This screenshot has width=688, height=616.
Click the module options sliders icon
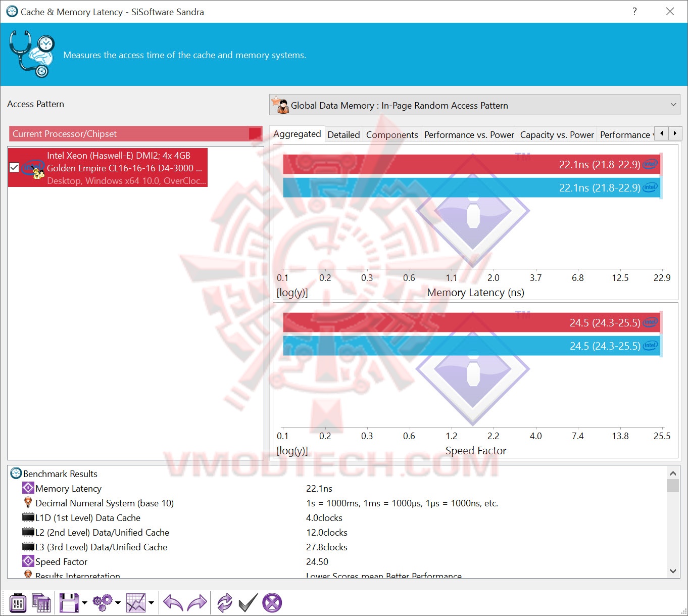[x=18, y=603]
